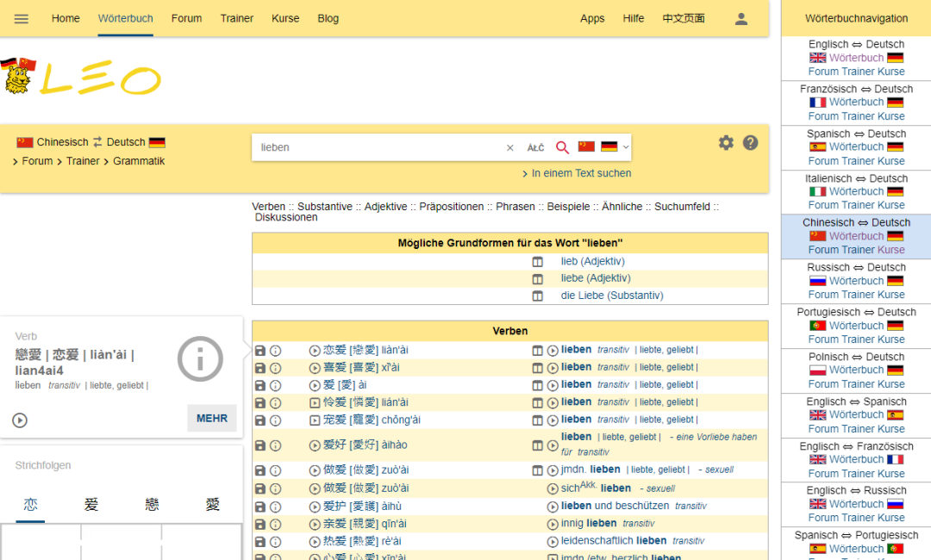931x560 pixels.
Task: Open Grammatik link under language pair
Action: pos(139,161)
